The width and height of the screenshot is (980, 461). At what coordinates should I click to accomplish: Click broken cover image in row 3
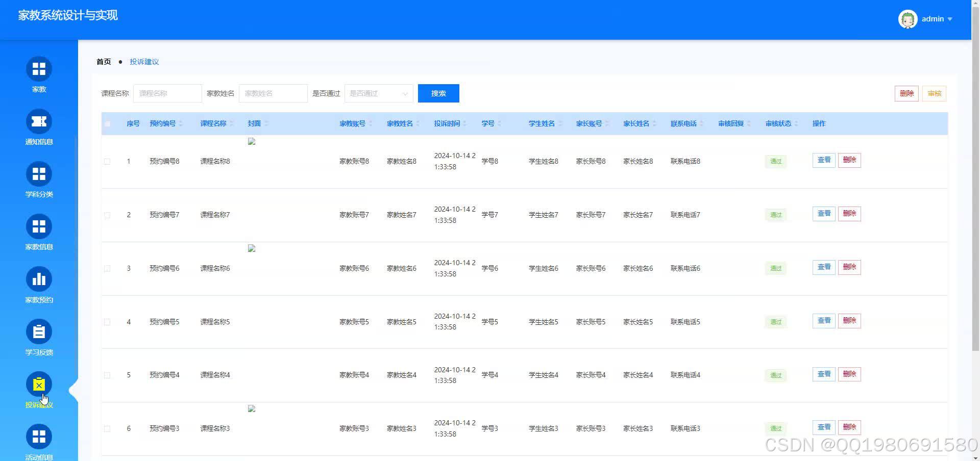[251, 248]
